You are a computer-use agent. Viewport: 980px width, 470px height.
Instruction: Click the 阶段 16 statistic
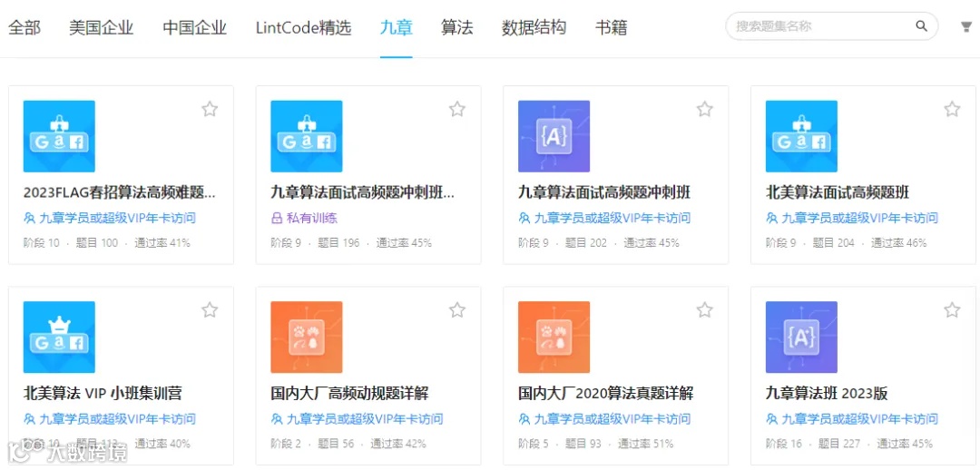tap(784, 444)
